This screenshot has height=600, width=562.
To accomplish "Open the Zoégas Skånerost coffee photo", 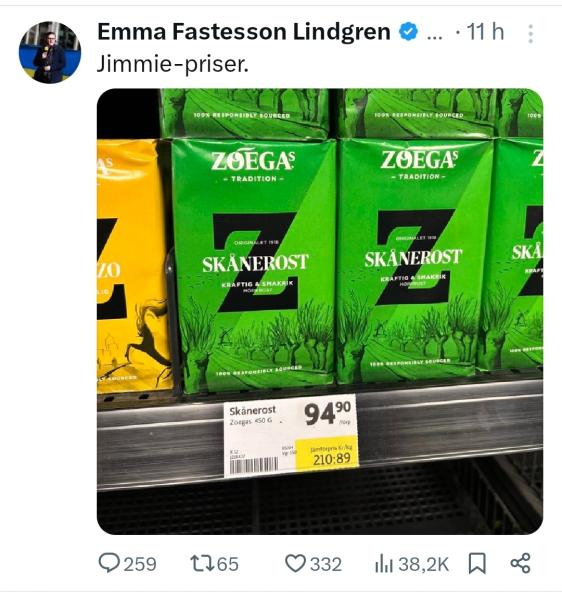I will 320,311.
